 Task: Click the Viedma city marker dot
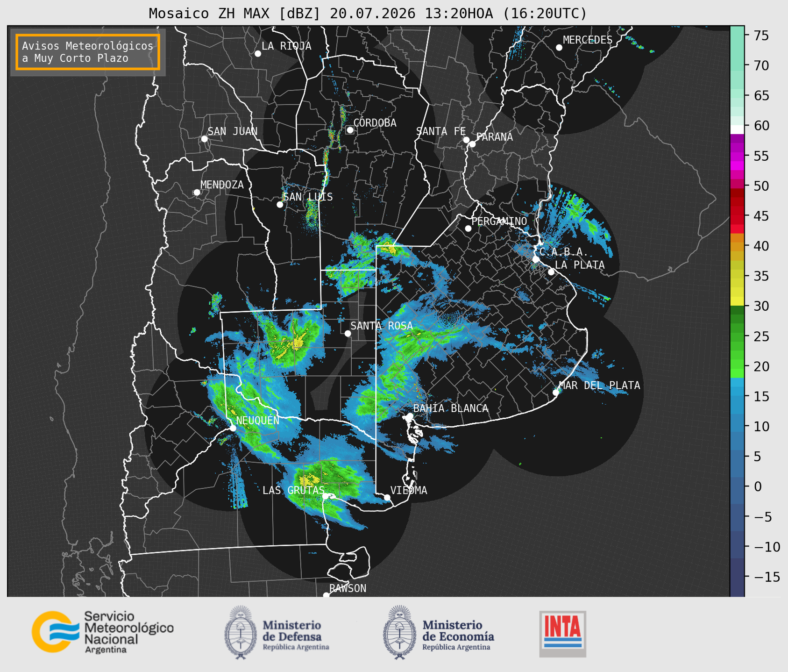[387, 497]
